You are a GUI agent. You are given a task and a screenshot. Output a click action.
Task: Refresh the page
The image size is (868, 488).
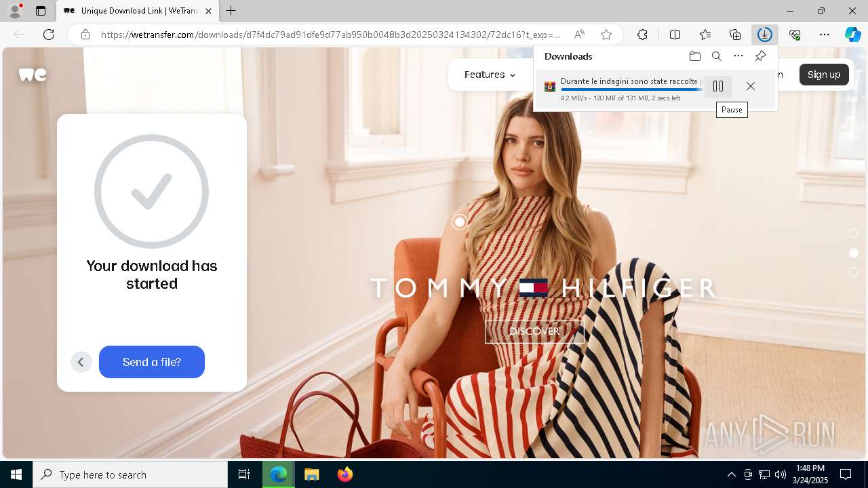[x=49, y=35]
